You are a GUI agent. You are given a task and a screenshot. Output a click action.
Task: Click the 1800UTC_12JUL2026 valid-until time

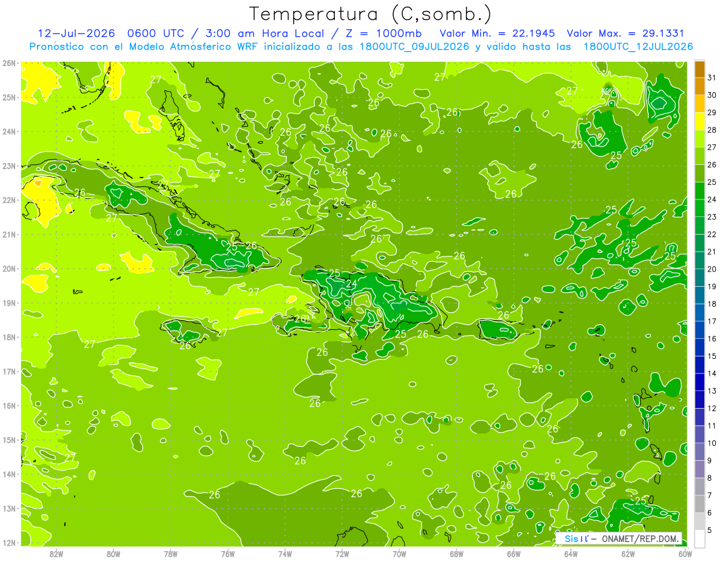[638, 47]
